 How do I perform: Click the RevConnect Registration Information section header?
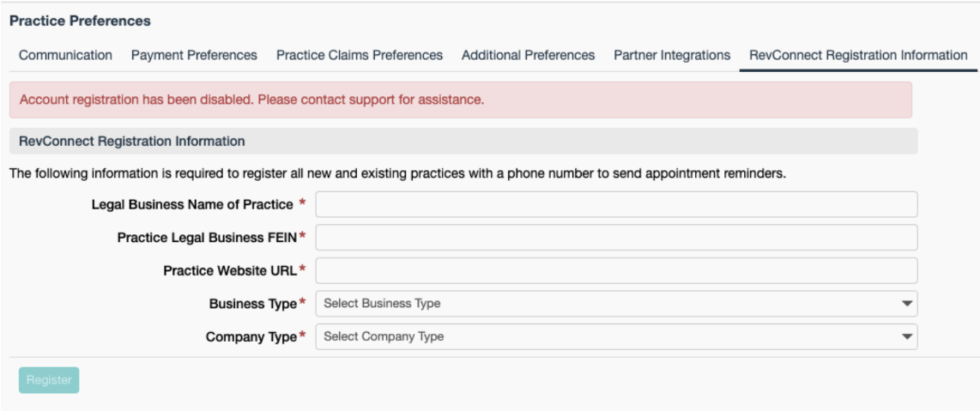(x=132, y=142)
